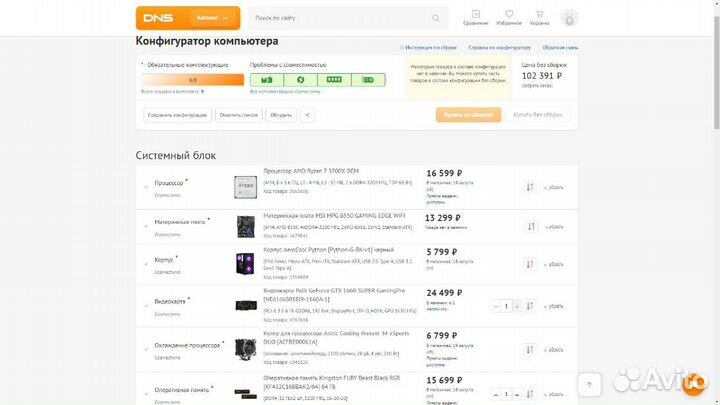720x405 pixels.
Task: Open the Корпус AeroCool Python product link
Action: [328, 250]
